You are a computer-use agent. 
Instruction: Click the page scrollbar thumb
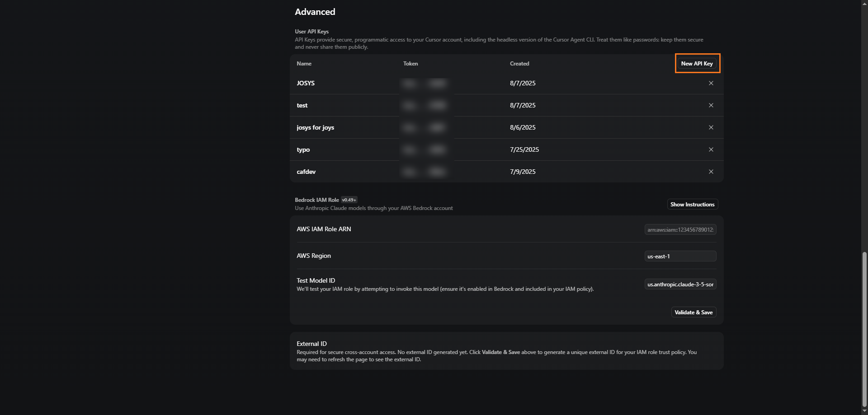tap(864, 330)
